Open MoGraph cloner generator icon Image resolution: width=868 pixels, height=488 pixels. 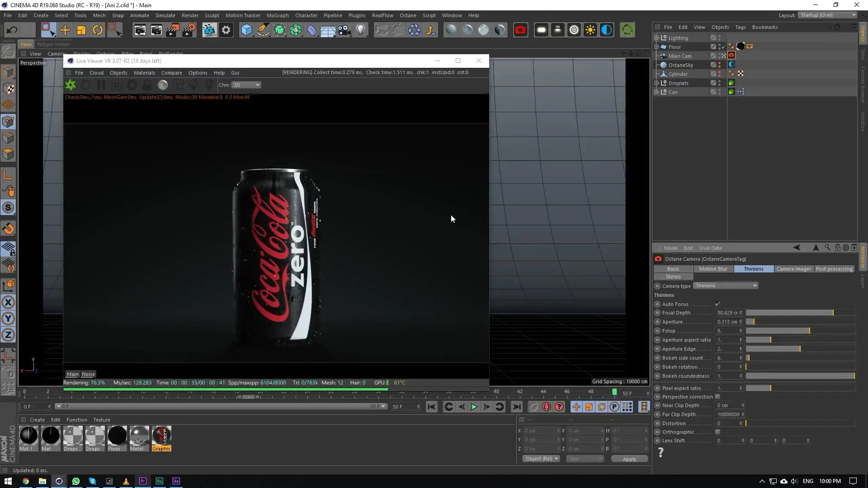coord(296,30)
